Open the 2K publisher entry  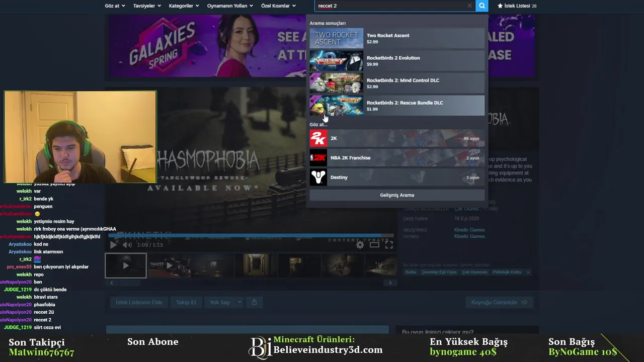[x=397, y=138]
